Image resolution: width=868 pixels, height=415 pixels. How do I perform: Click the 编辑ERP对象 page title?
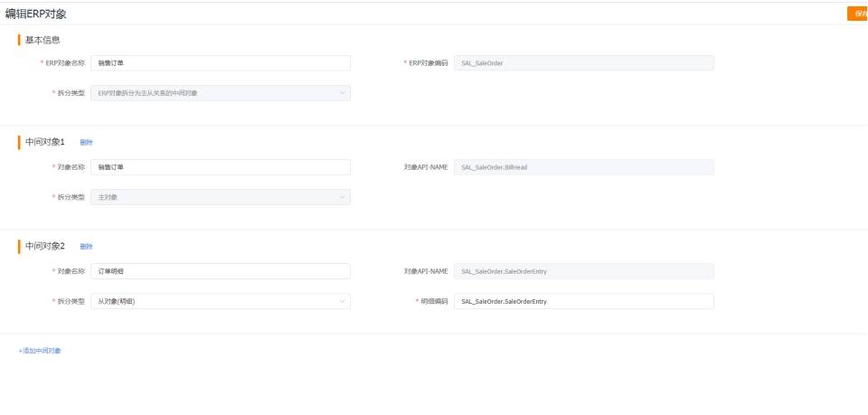pyautogui.click(x=36, y=14)
